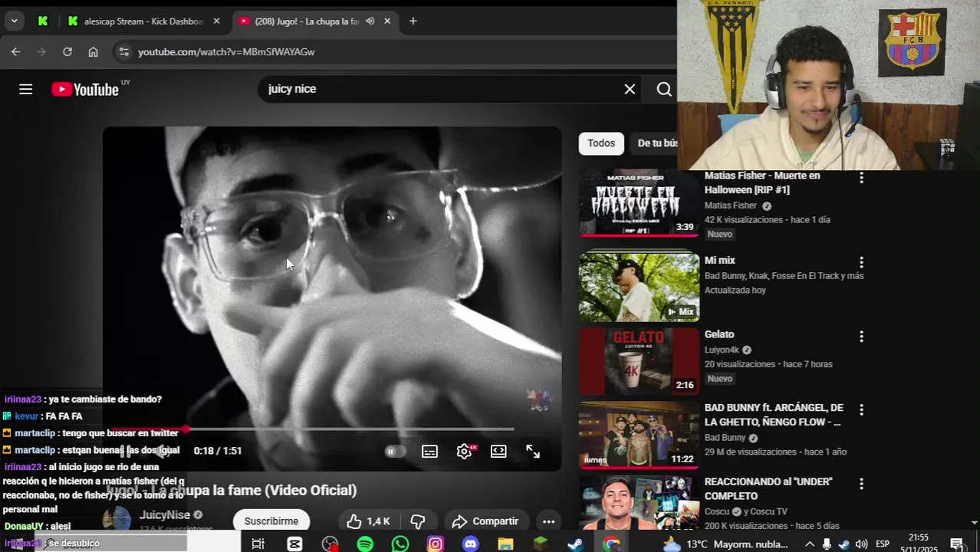The width and height of the screenshot is (980, 552).
Task: View site information icon in address bar
Action: click(x=123, y=52)
